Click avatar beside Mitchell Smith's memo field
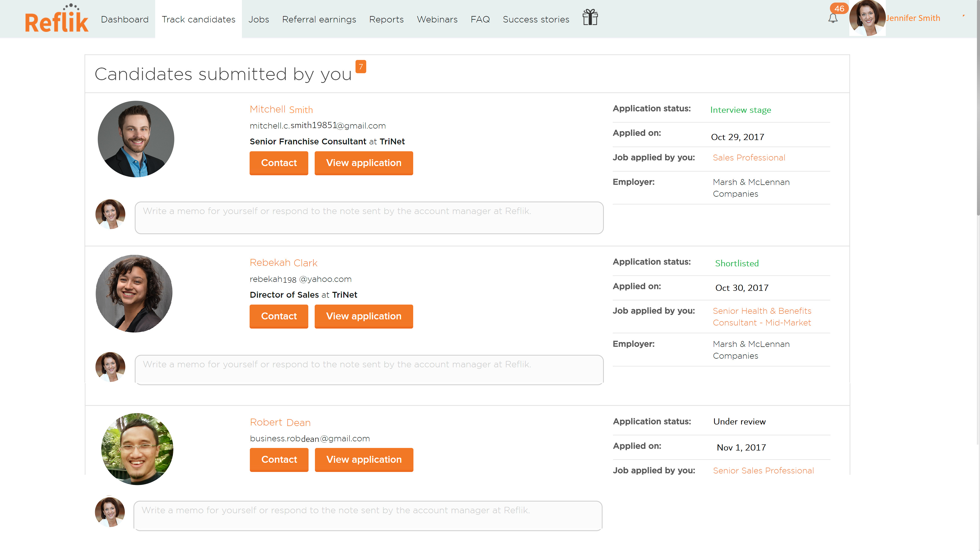980x551 pixels. point(110,214)
